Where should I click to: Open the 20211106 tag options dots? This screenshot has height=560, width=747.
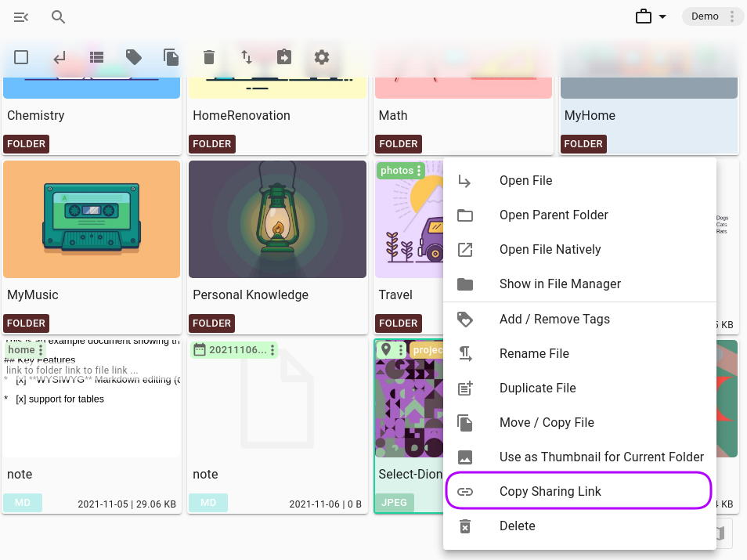pos(272,350)
